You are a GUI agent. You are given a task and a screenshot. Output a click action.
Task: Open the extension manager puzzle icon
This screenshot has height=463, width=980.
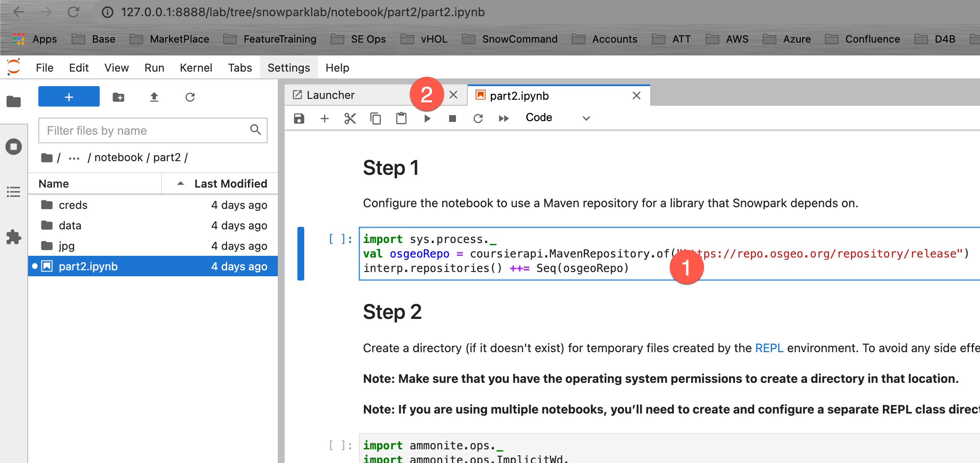click(x=14, y=237)
